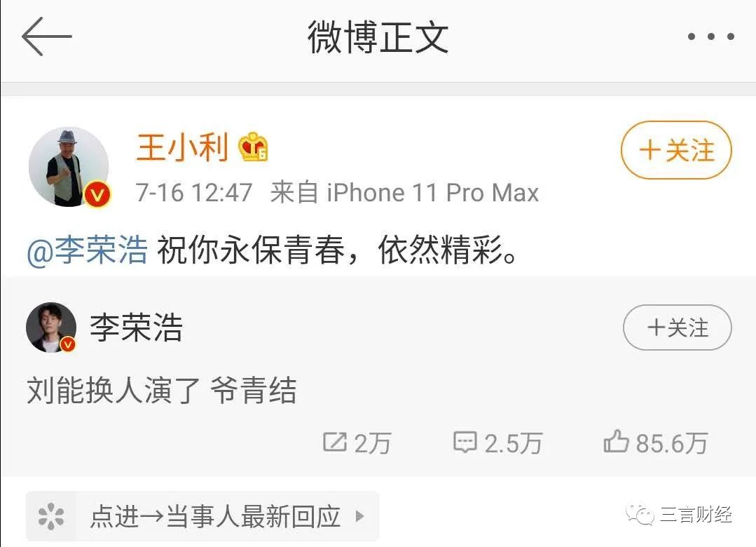Tap the V badge on 王小利's avatar
The width and height of the screenshot is (756, 547).
(x=97, y=194)
